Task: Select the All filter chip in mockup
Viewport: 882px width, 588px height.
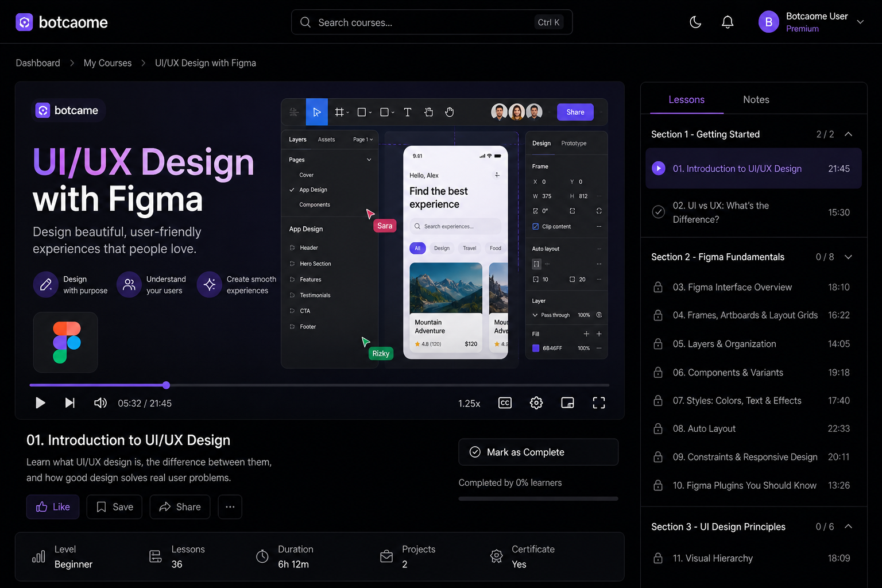Action: (x=417, y=249)
